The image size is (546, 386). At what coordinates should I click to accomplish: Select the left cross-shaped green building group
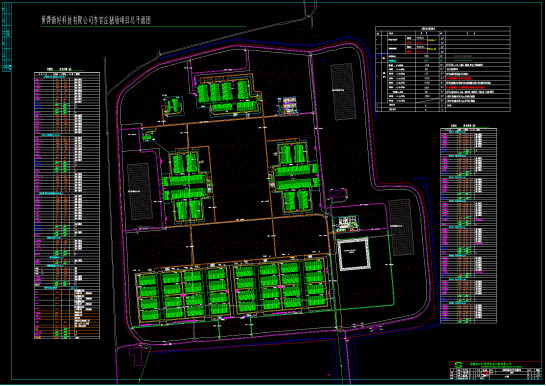(x=187, y=186)
